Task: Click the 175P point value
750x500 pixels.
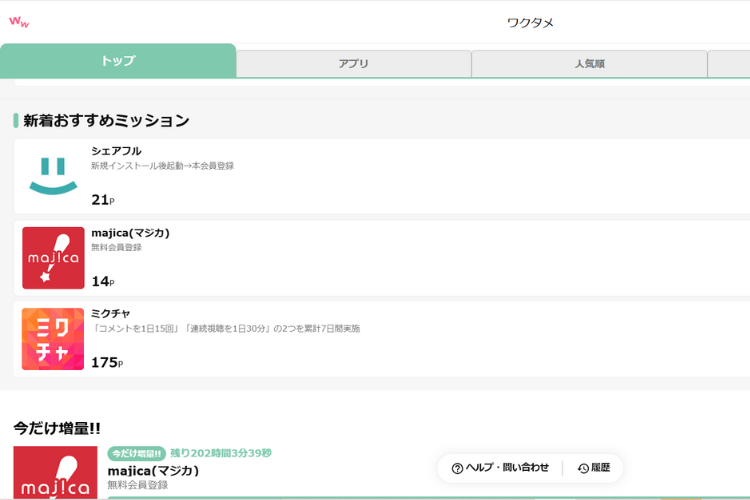Action: point(107,363)
